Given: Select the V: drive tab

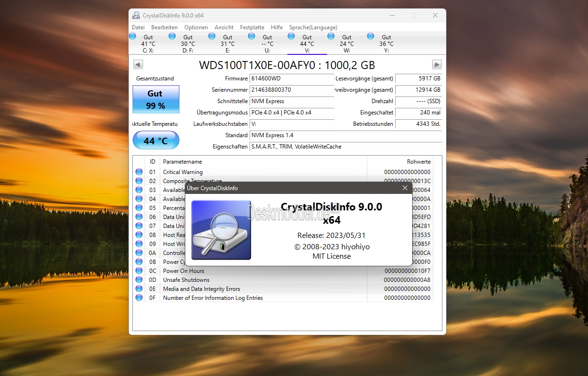Looking at the screenshot, I should point(307,44).
